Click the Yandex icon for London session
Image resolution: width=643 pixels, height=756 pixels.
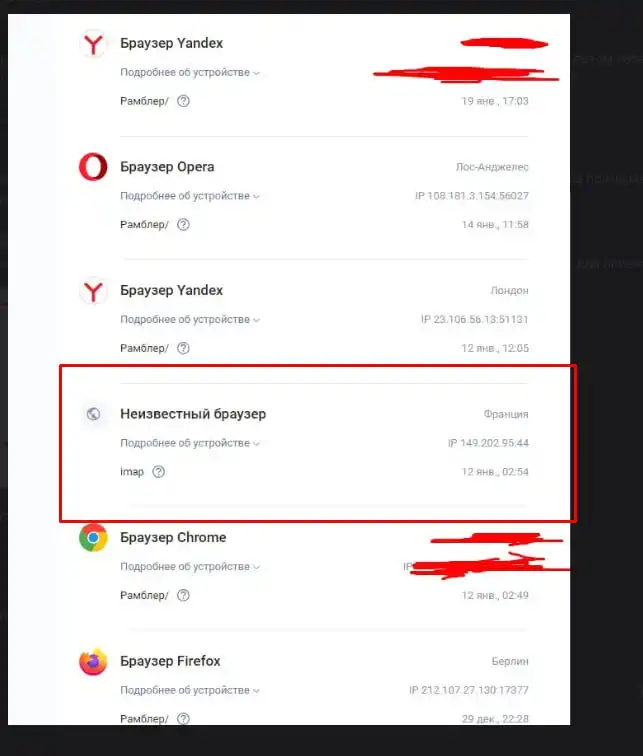click(93, 291)
